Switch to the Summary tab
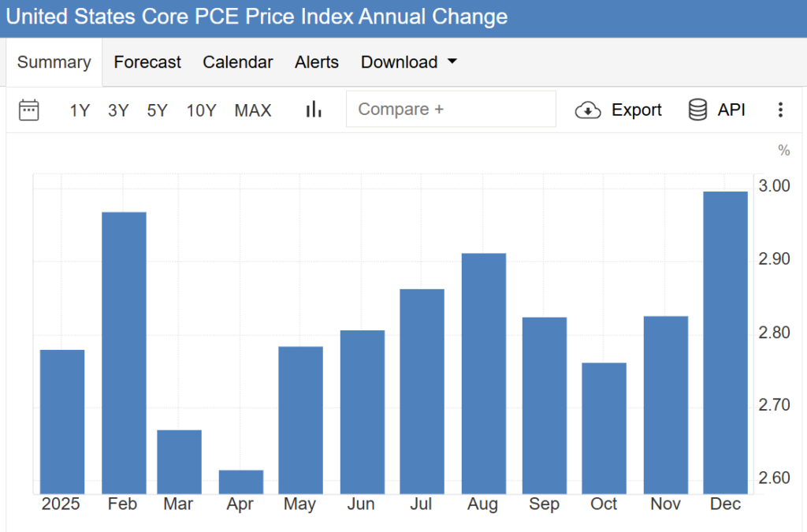The image size is (807, 532). click(54, 62)
